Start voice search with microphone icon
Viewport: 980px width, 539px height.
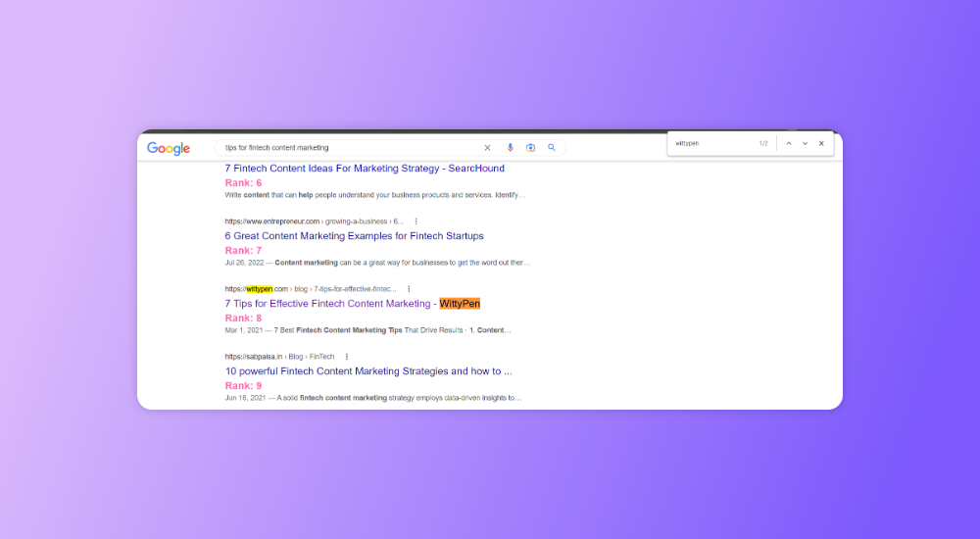(510, 148)
